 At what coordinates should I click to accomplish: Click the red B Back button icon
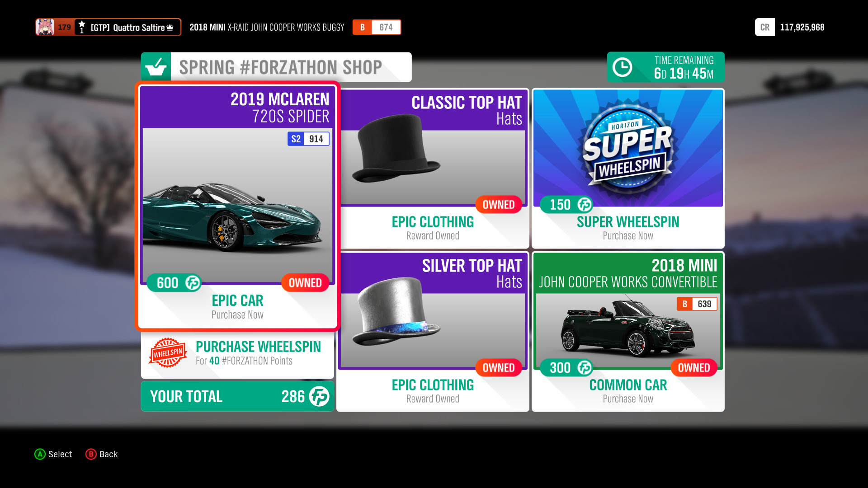91,454
